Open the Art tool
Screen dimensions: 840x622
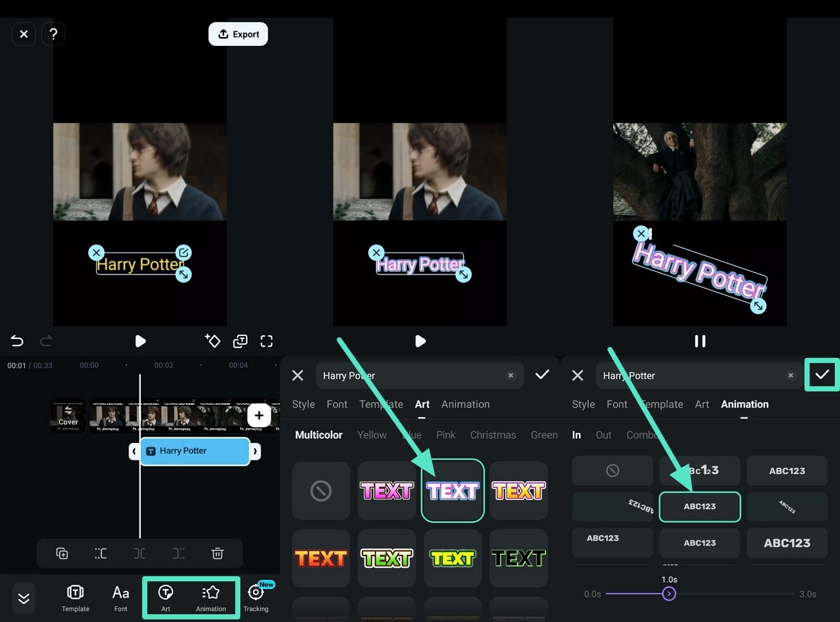166,598
